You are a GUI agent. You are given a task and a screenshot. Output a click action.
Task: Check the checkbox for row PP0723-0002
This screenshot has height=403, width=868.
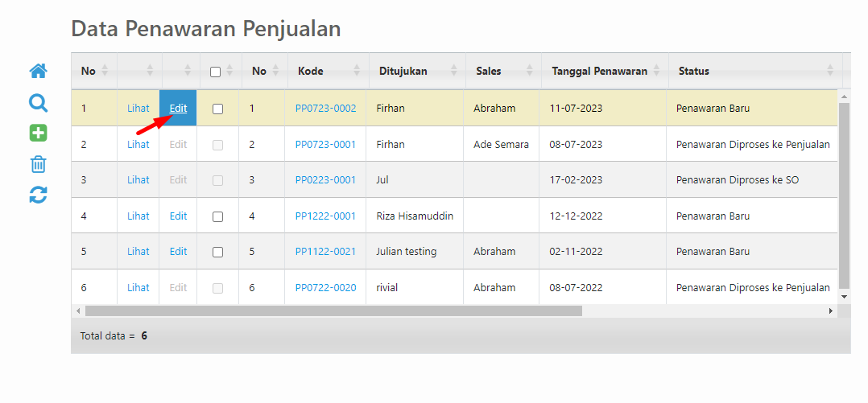[217, 109]
